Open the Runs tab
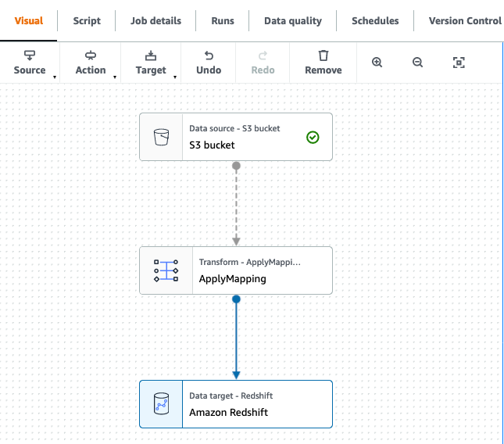 [x=223, y=21]
